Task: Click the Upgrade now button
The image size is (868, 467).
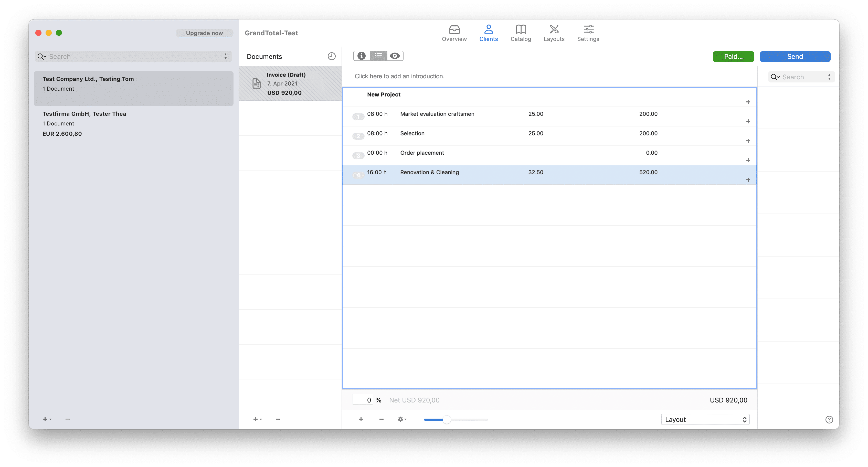Action: click(x=204, y=33)
